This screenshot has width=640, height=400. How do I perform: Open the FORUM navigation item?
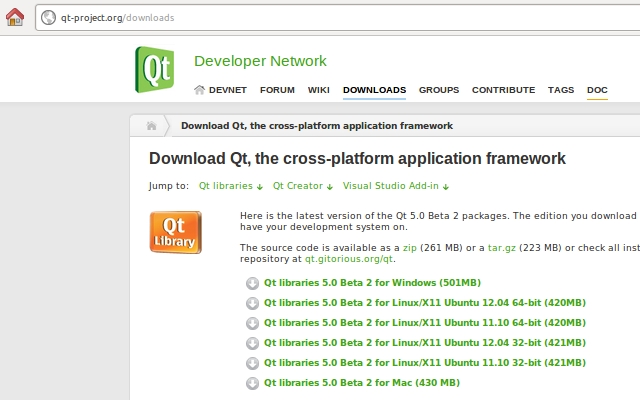click(x=277, y=90)
